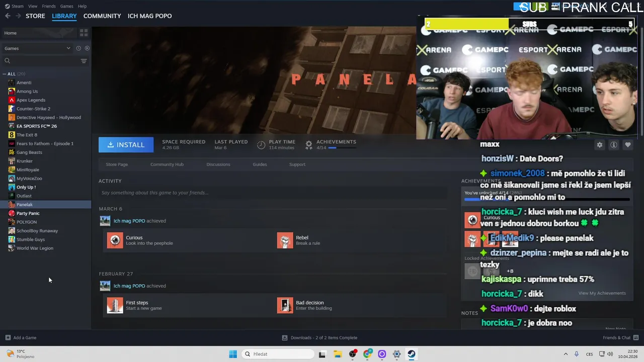Click the Play Time clock icon
Image resolution: width=644 pixels, height=362 pixels.
tap(261, 145)
